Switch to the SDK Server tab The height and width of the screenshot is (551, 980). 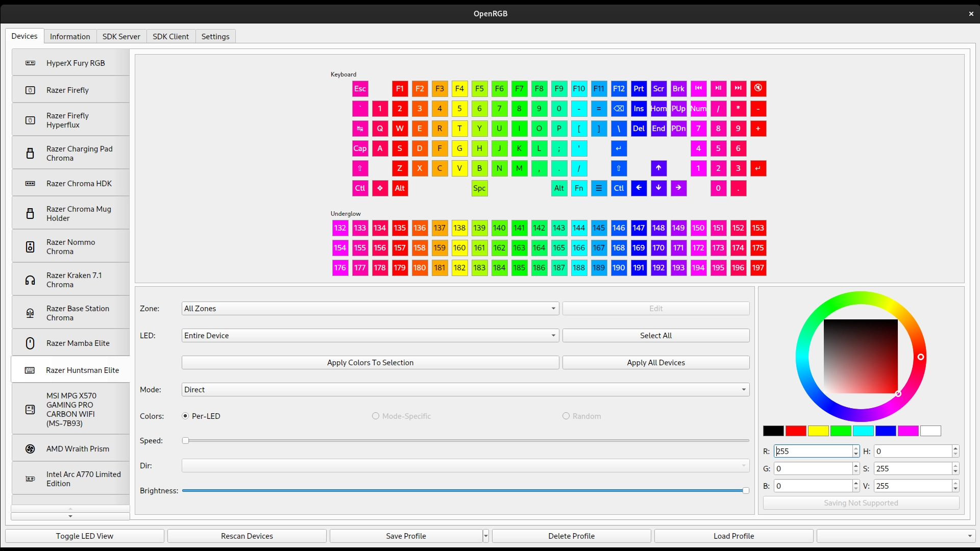(x=121, y=36)
